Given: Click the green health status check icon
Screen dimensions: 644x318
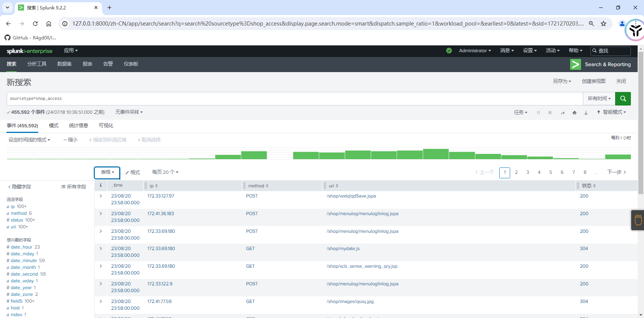Looking at the screenshot, I should [449, 51].
